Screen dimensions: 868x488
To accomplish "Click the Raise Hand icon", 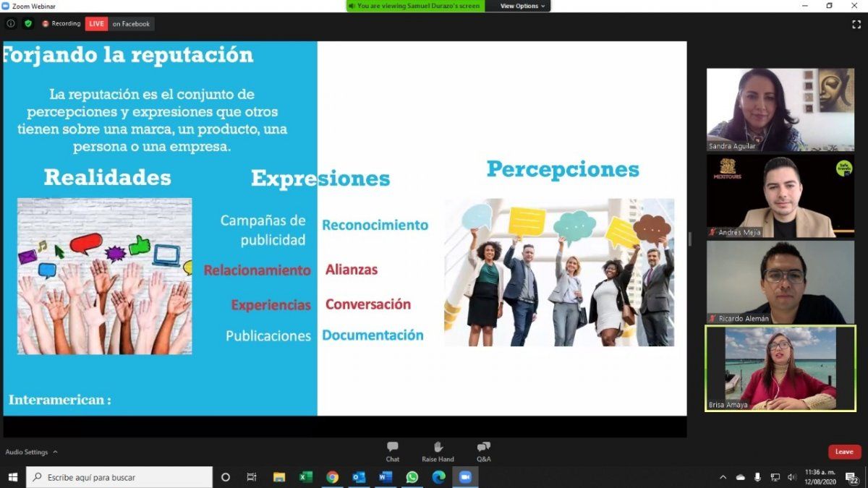I will click(438, 451).
